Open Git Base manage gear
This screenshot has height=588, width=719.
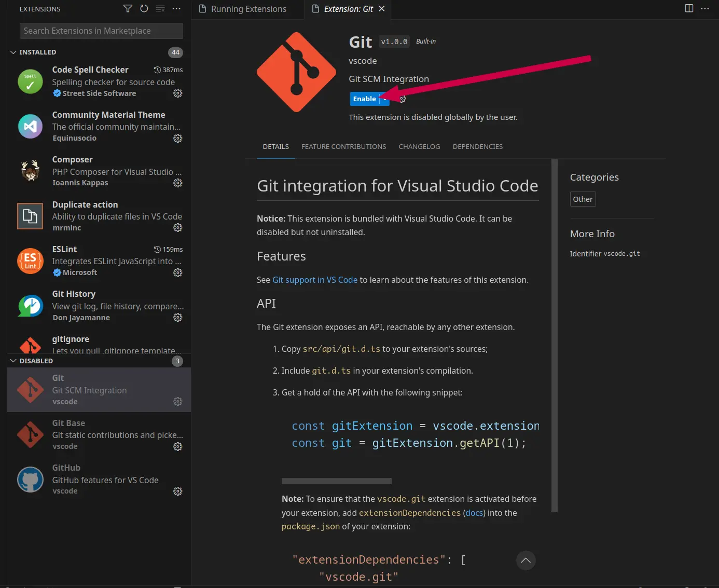click(x=178, y=447)
